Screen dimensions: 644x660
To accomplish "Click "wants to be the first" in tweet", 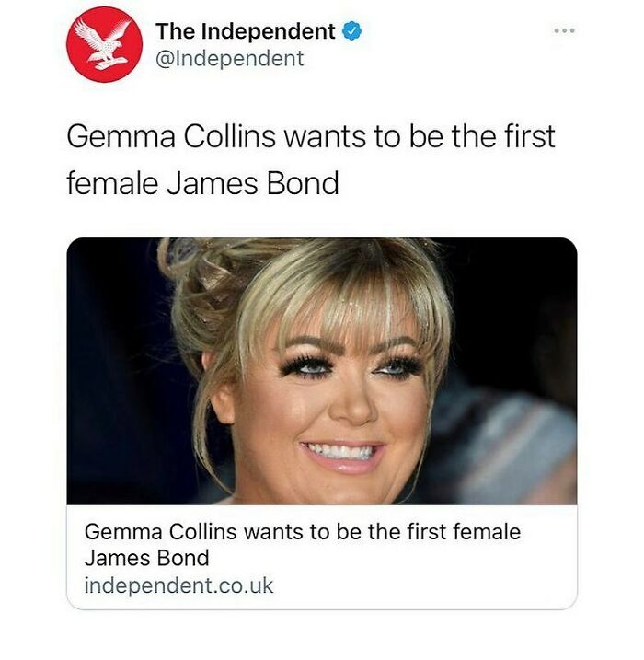I will click(x=420, y=137).
